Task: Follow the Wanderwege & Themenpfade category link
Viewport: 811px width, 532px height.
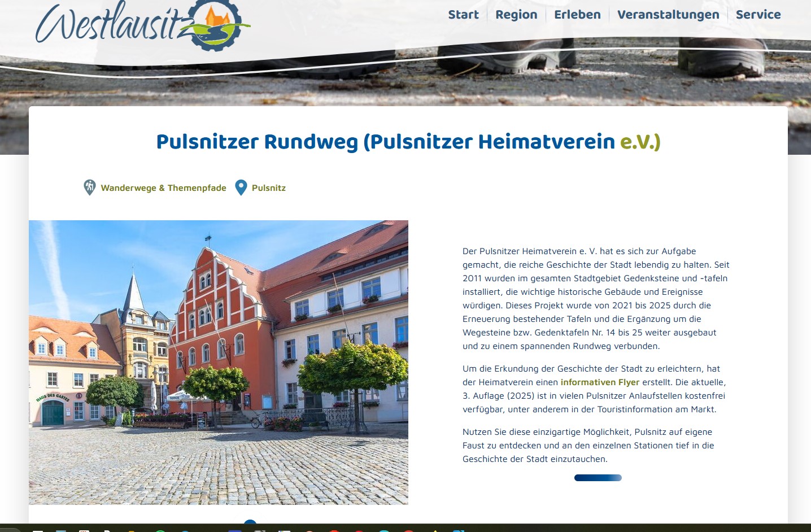Action: [163, 188]
